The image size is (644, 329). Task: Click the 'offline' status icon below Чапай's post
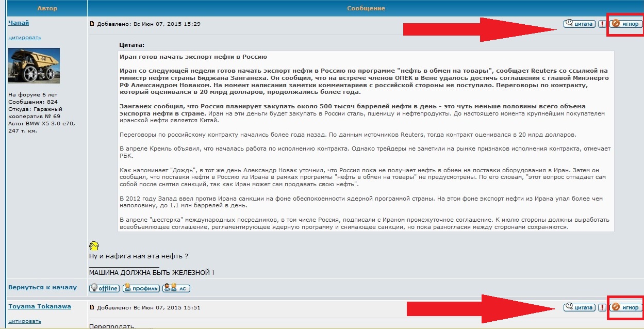(x=104, y=288)
